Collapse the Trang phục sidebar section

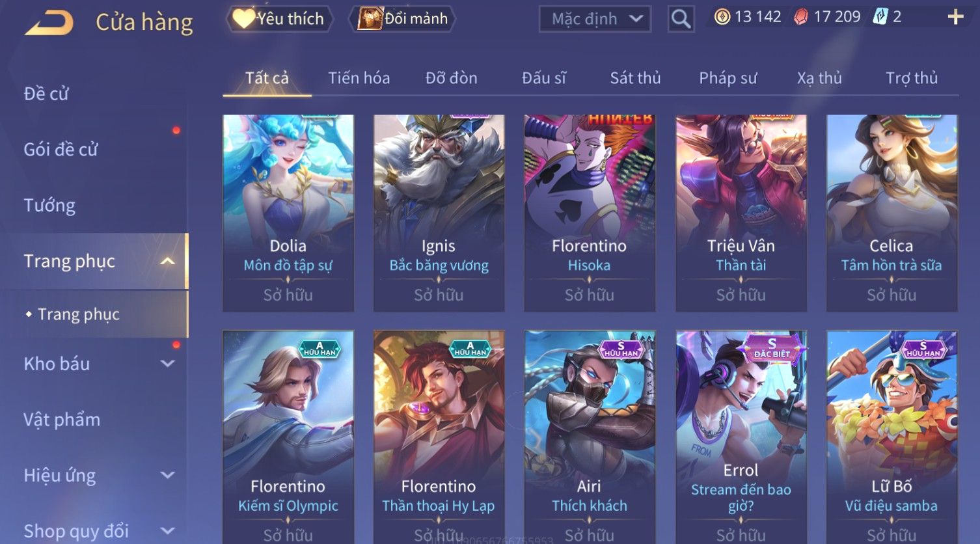[167, 262]
